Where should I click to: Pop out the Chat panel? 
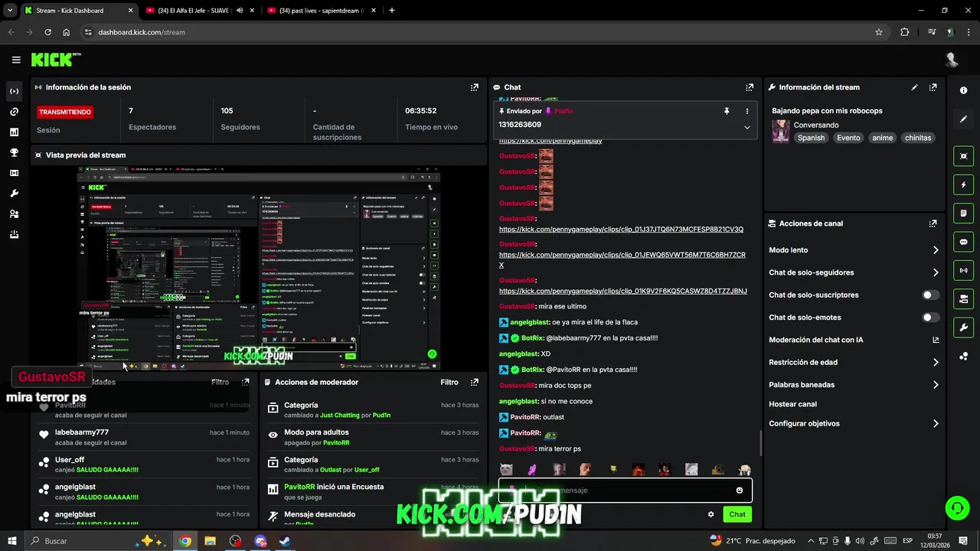pyautogui.click(x=750, y=87)
